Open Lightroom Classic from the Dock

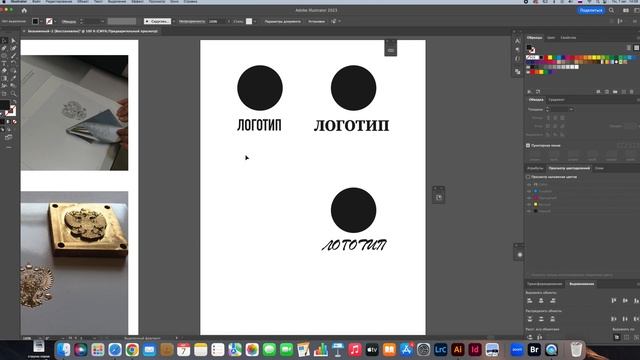coord(440,350)
